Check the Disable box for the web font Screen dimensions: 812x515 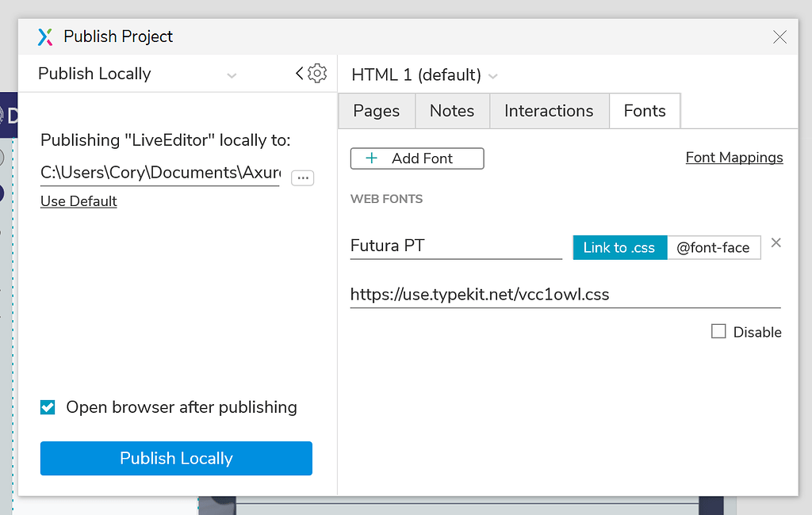[x=717, y=331]
